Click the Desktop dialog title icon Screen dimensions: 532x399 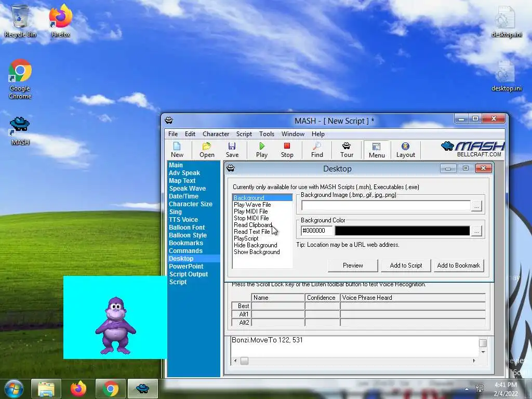click(231, 168)
